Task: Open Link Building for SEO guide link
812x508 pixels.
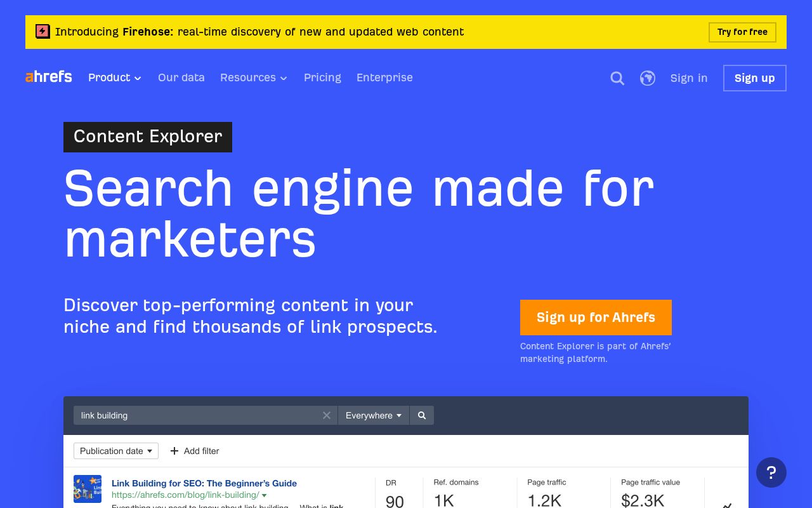Action: pos(204,483)
